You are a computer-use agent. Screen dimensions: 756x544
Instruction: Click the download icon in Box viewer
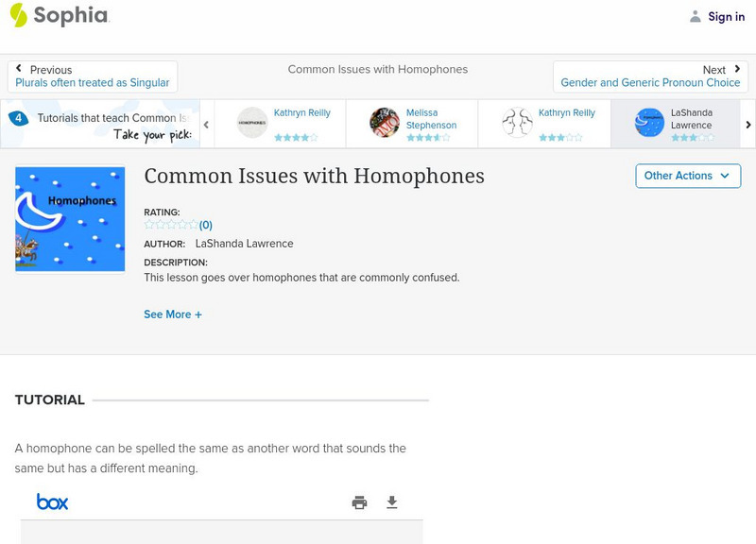click(392, 502)
